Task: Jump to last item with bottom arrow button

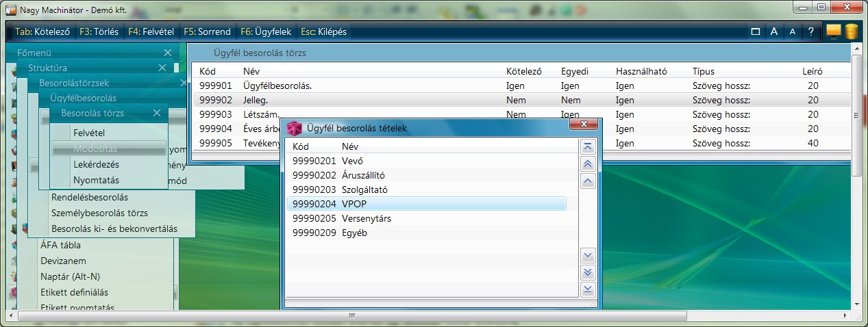Action: point(587,289)
